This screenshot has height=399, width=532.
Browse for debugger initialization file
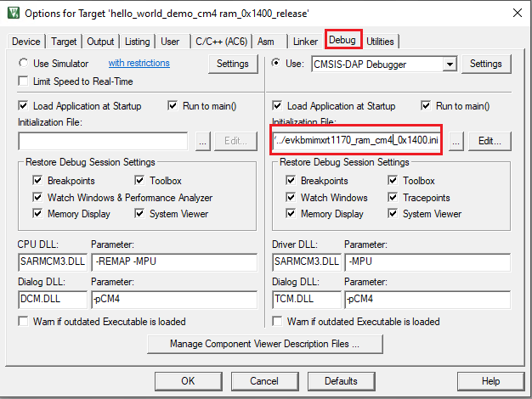pyautogui.click(x=456, y=141)
